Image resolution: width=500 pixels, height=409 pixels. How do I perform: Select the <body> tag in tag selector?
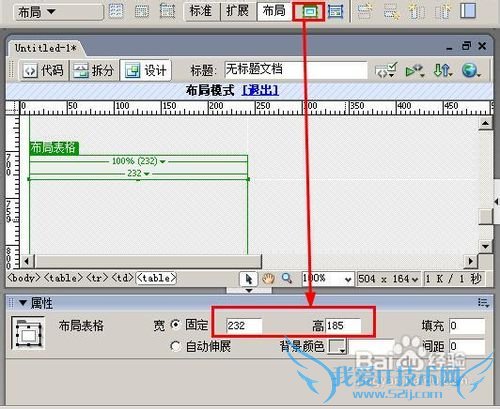pyautogui.click(x=24, y=278)
